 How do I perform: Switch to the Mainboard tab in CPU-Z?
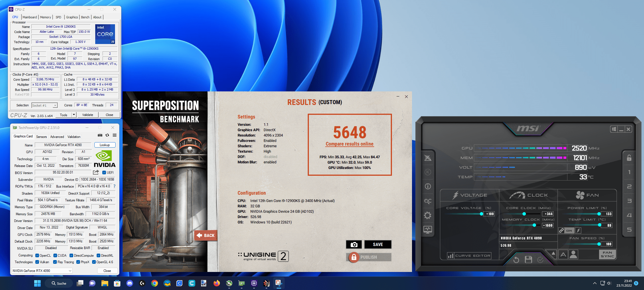click(x=30, y=17)
